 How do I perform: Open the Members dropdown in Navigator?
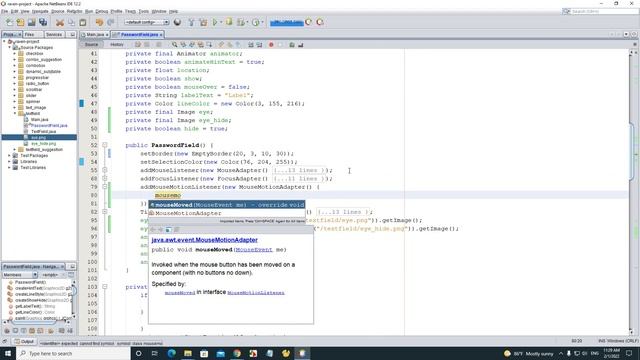click(x=20, y=275)
